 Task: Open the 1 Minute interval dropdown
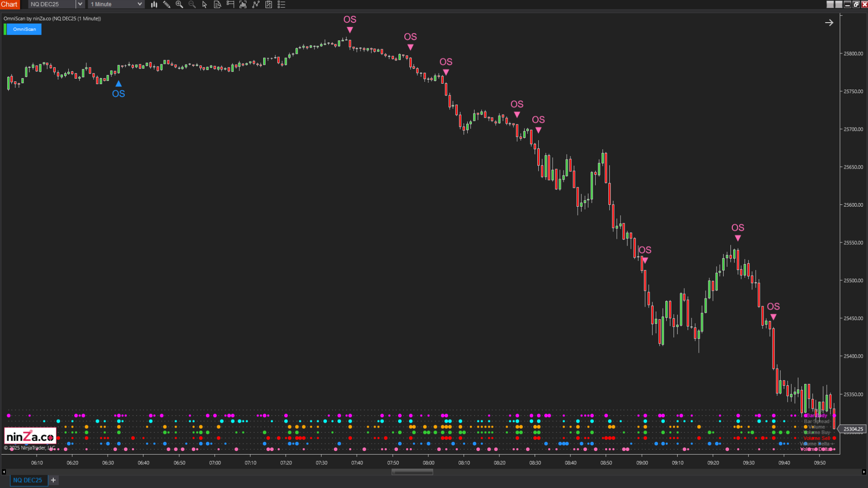(139, 4)
